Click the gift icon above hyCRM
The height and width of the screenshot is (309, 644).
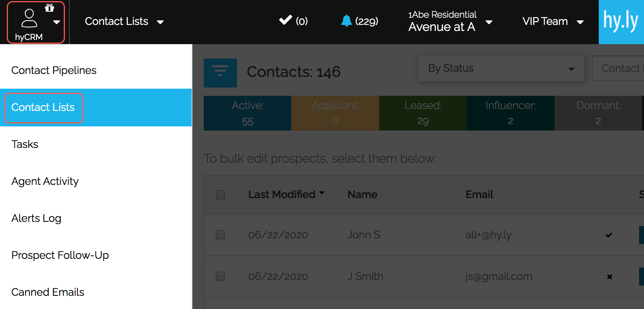49,8
